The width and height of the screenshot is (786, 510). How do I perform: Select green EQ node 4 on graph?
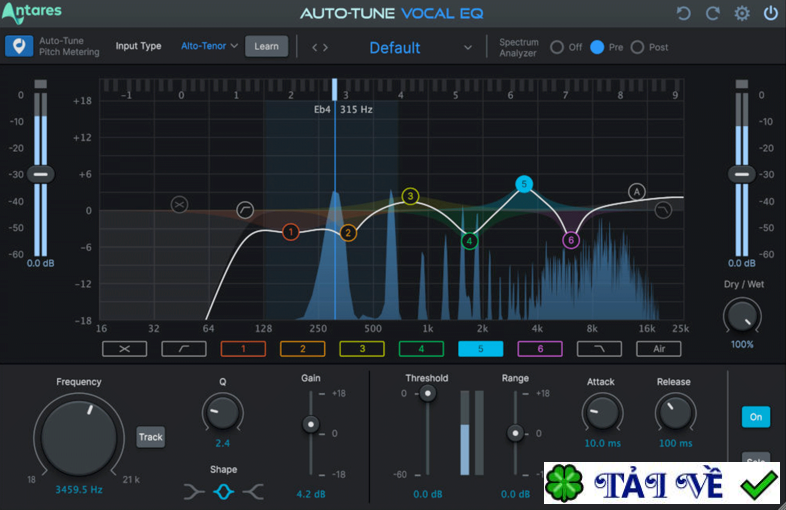(x=469, y=241)
